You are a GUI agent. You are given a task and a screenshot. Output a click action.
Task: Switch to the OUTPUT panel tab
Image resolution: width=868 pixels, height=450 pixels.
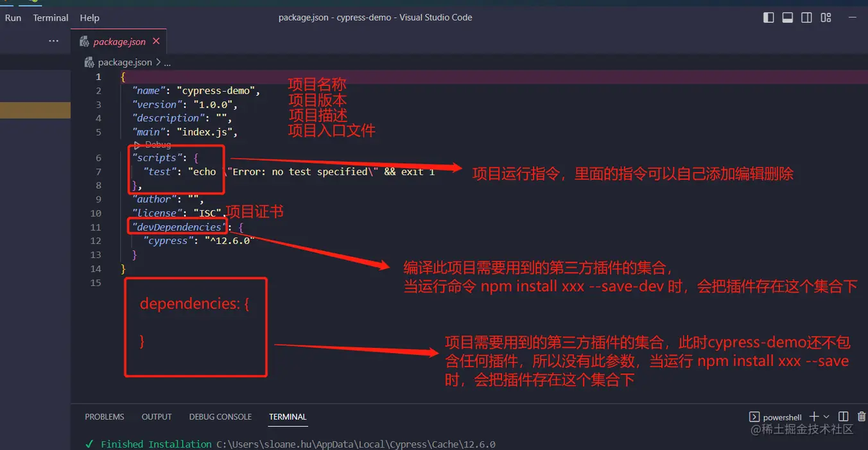pos(157,417)
